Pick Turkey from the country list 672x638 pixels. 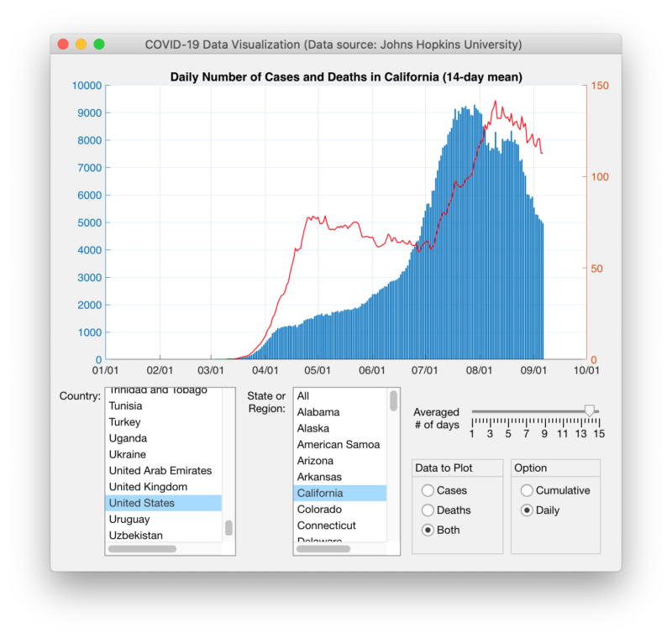[x=125, y=422]
